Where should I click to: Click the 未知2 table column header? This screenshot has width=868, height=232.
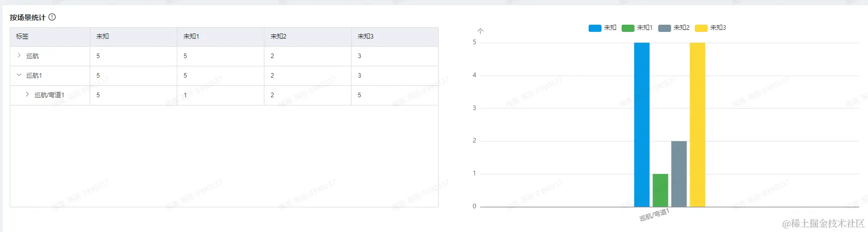(278, 37)
